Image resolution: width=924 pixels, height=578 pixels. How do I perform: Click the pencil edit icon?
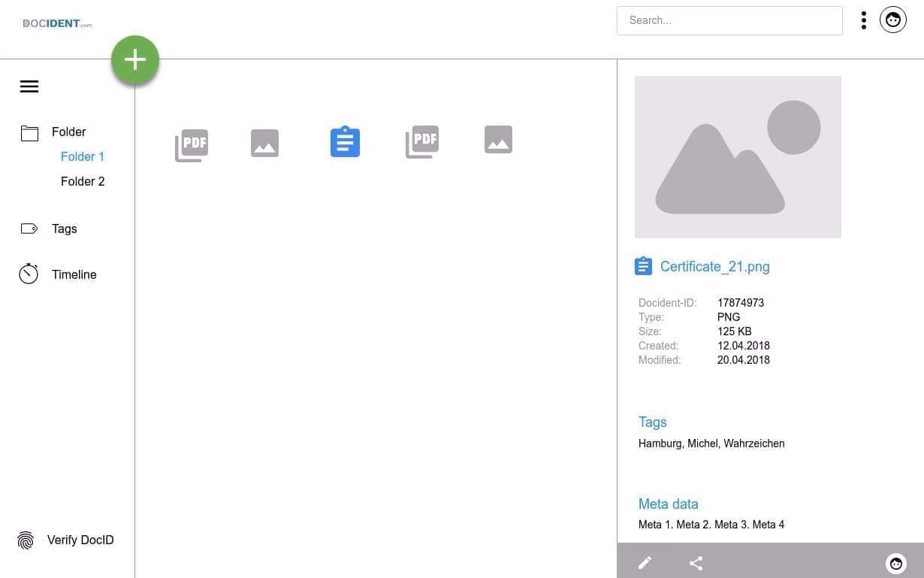pyautogui.click(x=645, y=563)
